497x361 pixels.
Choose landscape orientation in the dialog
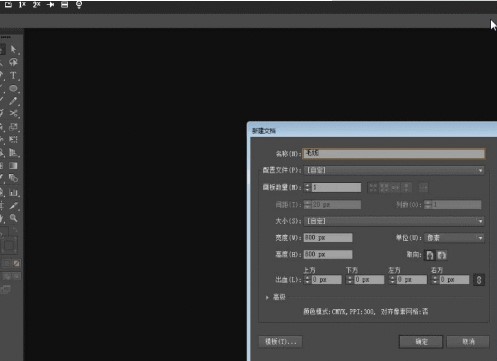(442, 255)
